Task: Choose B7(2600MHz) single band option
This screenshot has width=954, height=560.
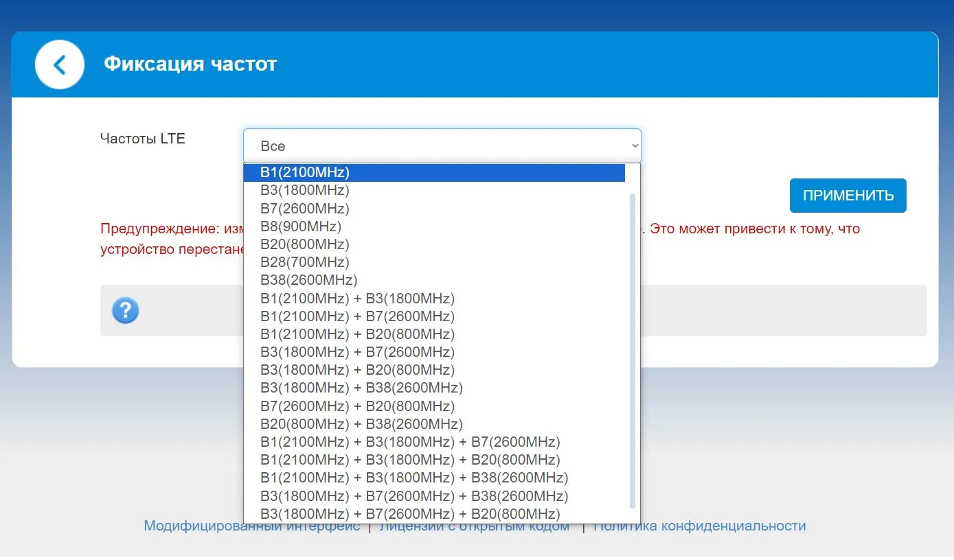Action: pyautogui.click(x=305, y=208)
